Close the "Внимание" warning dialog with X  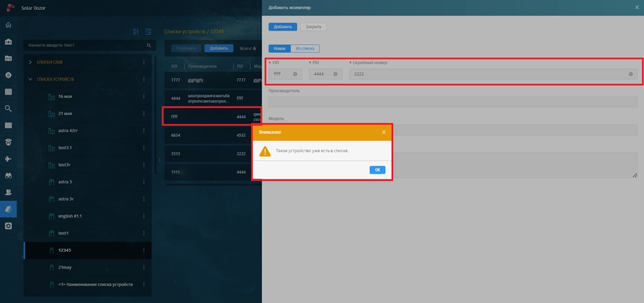384,132
